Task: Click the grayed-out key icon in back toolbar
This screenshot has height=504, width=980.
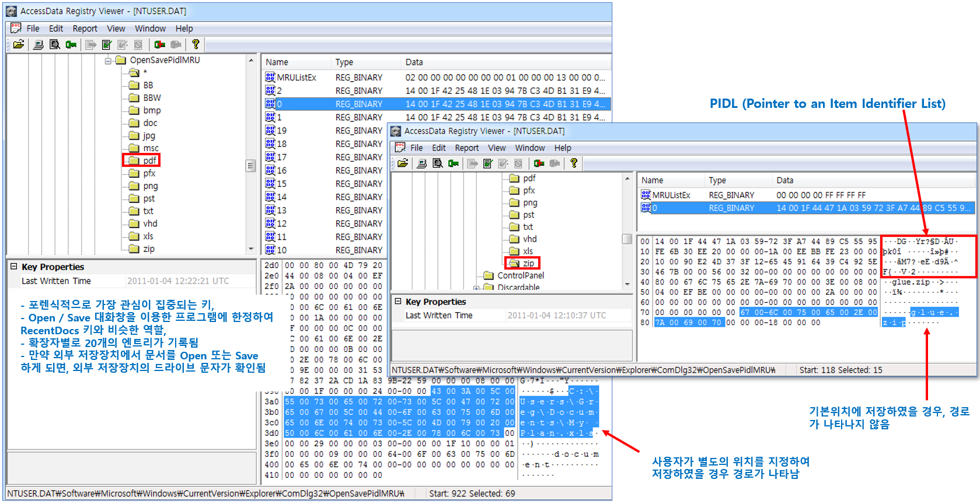Action: 176,44
